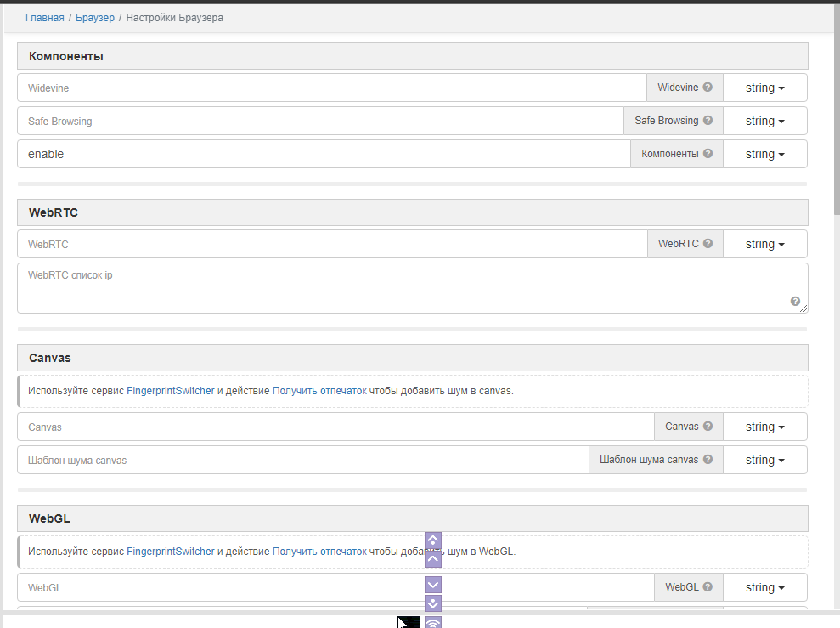
Task: Open Браузер breadcrumb link
Action: 95,17
